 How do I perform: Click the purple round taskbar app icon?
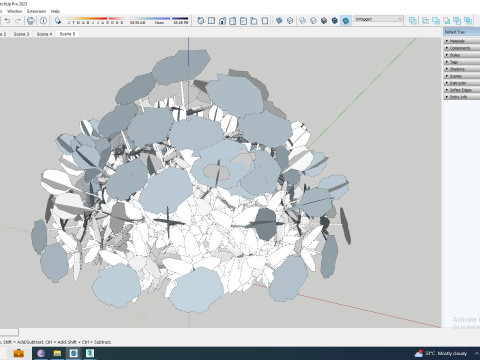point(41,353)
